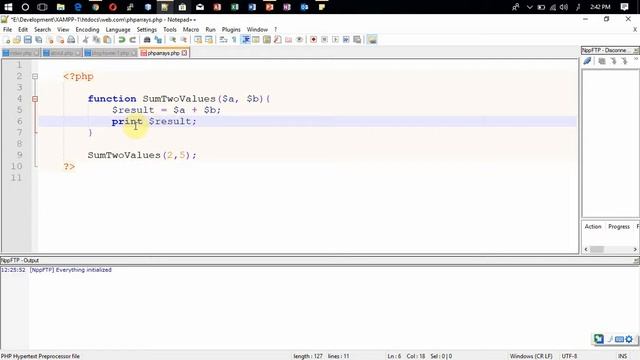Viewport: 640px width, 360px height.
Task: Click the gear icon near bottom-right overlay
Action: [629, 339]
